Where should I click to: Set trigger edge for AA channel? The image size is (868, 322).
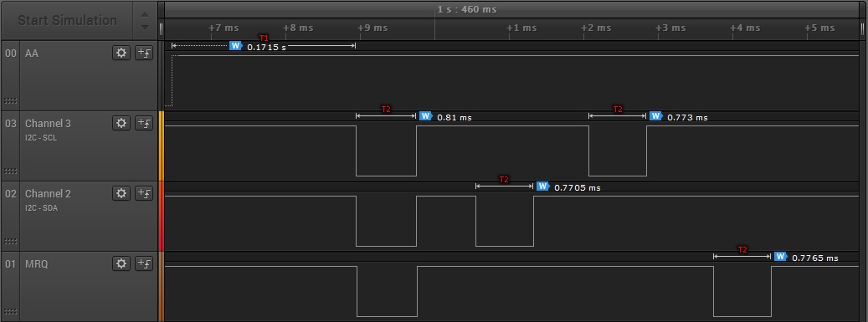point(144,54)
